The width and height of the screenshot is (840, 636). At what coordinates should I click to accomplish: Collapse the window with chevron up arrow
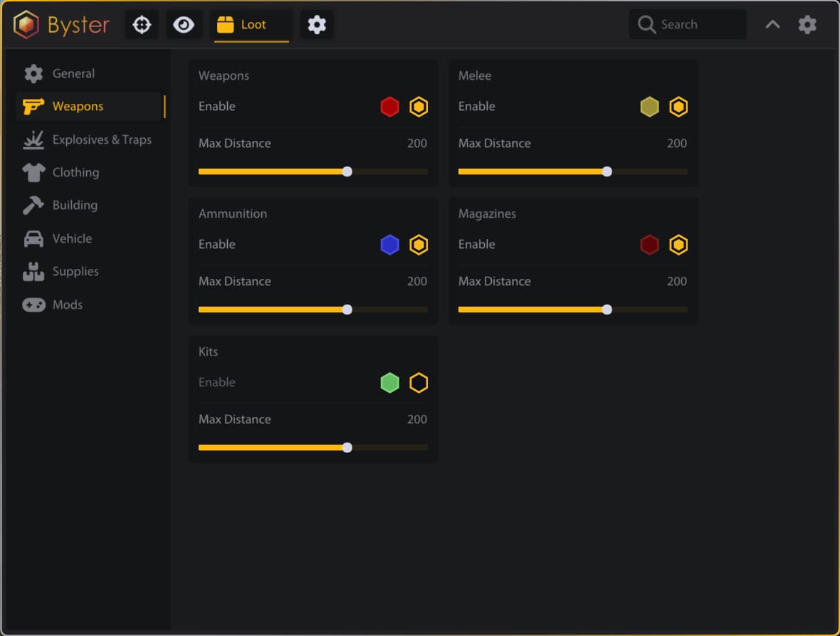772,25
